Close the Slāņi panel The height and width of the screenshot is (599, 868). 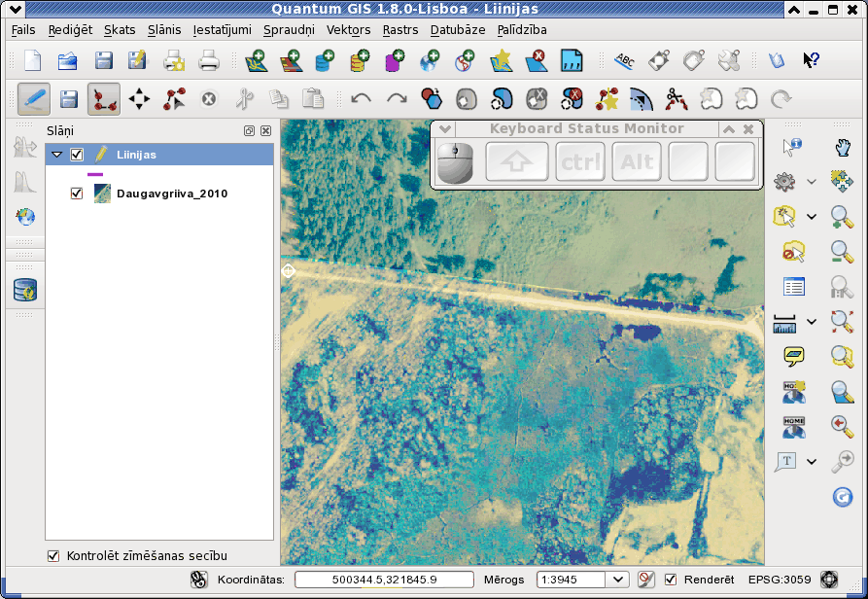click(265, 130)
